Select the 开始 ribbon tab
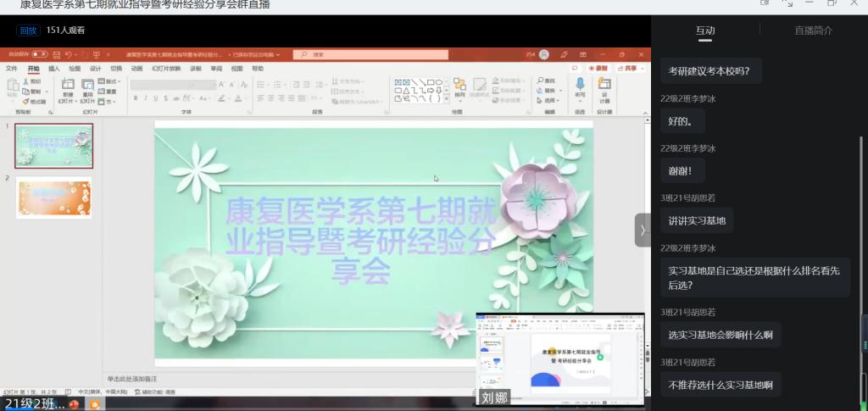Image resolution: width=868 pixels, height=411 pixels. [x=34, y=69]
